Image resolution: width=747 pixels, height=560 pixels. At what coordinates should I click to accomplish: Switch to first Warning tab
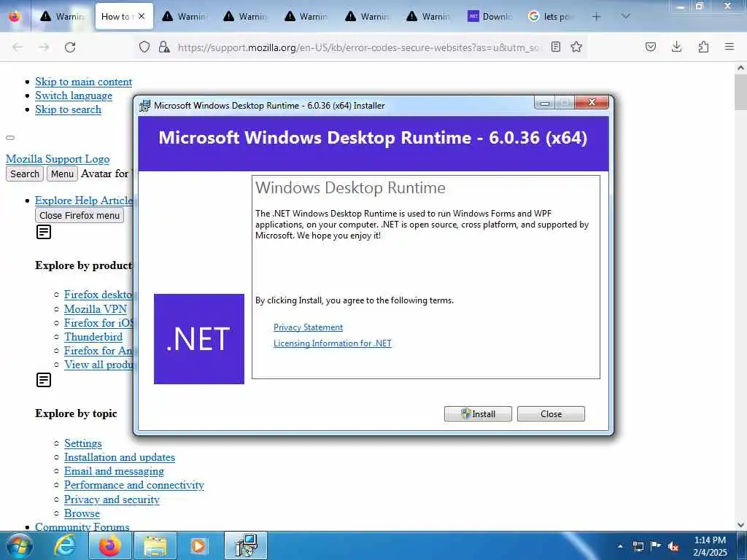(62, 17)
